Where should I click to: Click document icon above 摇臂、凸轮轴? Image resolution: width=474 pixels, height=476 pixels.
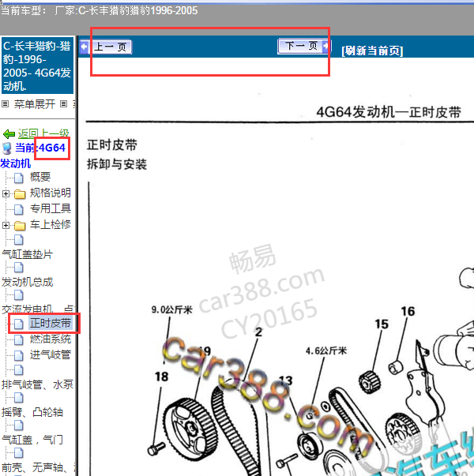click(x=19, y=397)
